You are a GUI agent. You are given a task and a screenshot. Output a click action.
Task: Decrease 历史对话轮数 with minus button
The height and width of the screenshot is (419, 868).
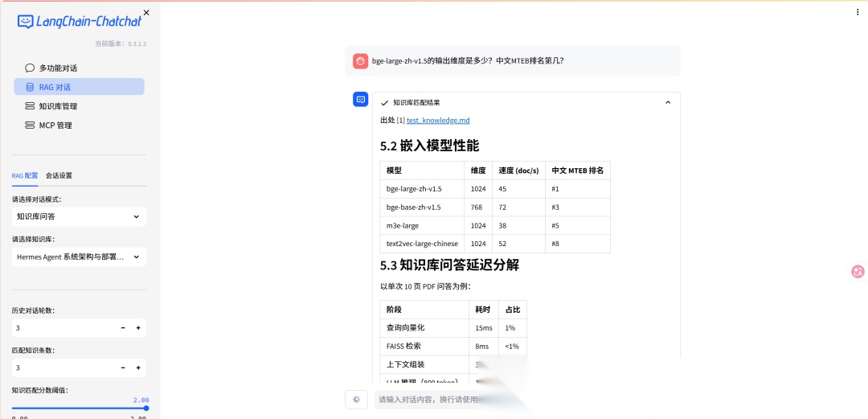tap(123, 328)
